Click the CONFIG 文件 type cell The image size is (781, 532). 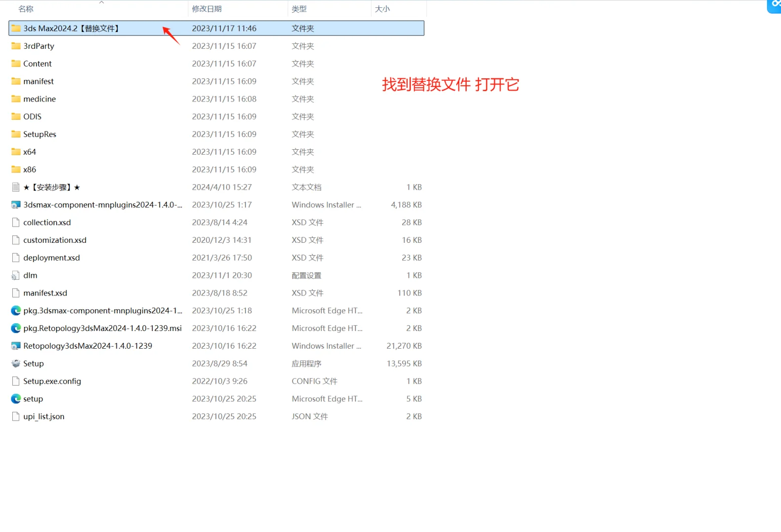tap(314, 381)
